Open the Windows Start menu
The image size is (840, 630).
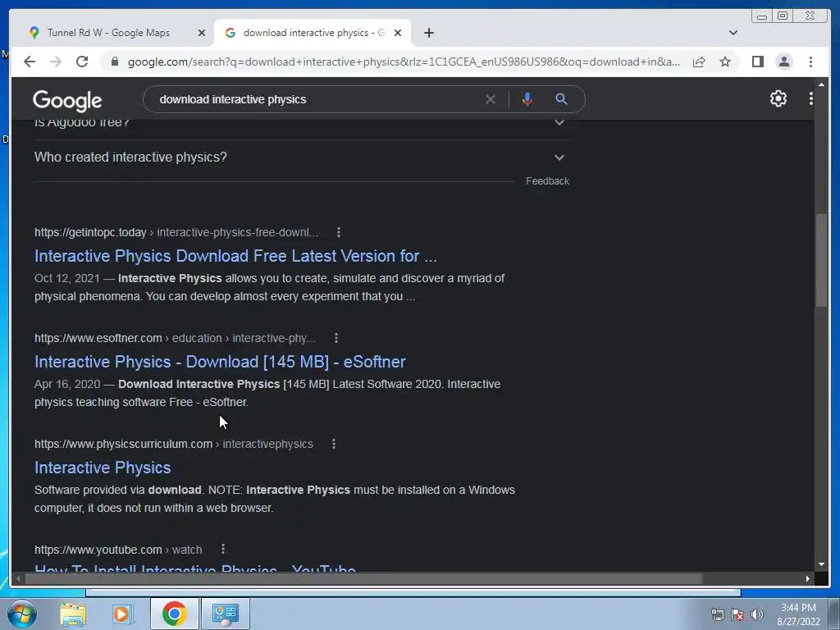point(21,614)
